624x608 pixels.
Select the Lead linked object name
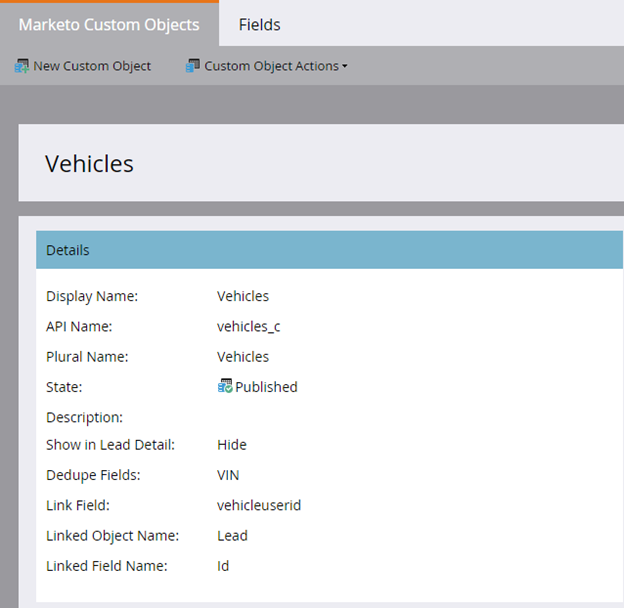click(x=232, y=535)
